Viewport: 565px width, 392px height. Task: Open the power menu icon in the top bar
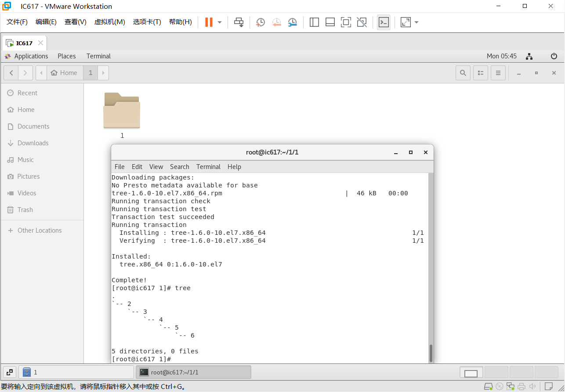click(x=554, y=56)
